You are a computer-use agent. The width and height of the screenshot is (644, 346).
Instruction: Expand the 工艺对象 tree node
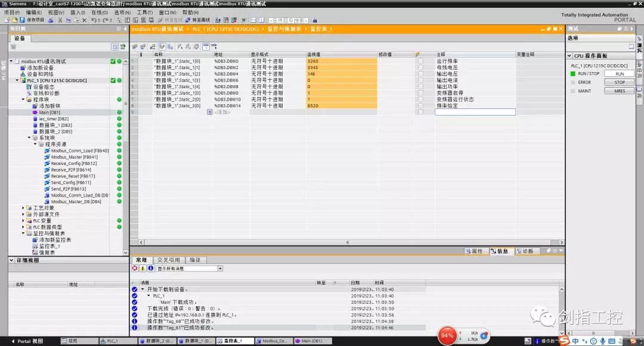(23, 208)
